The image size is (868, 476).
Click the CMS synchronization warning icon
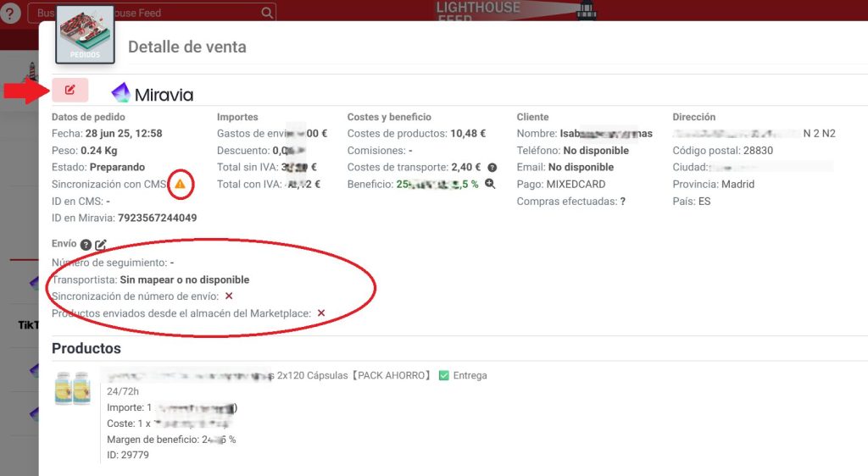[x=180, y=184]
